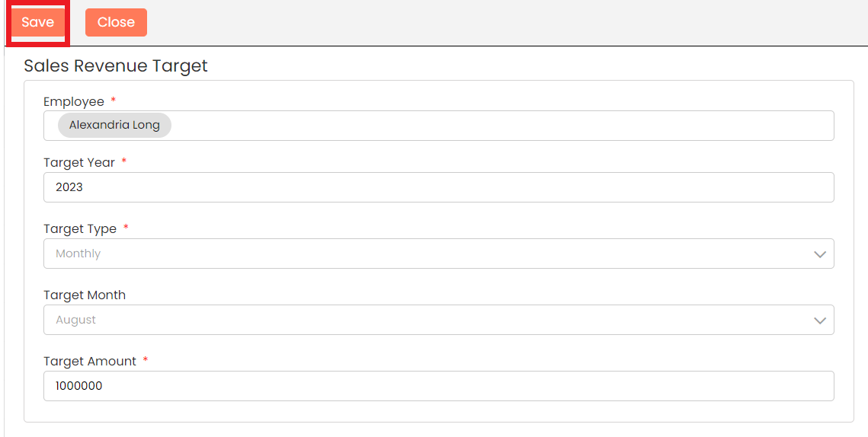This screenshot has height=437, width=868.
Task: Open the Target Type dropdown showing Monthly
Action: click(x=427, y=254)
